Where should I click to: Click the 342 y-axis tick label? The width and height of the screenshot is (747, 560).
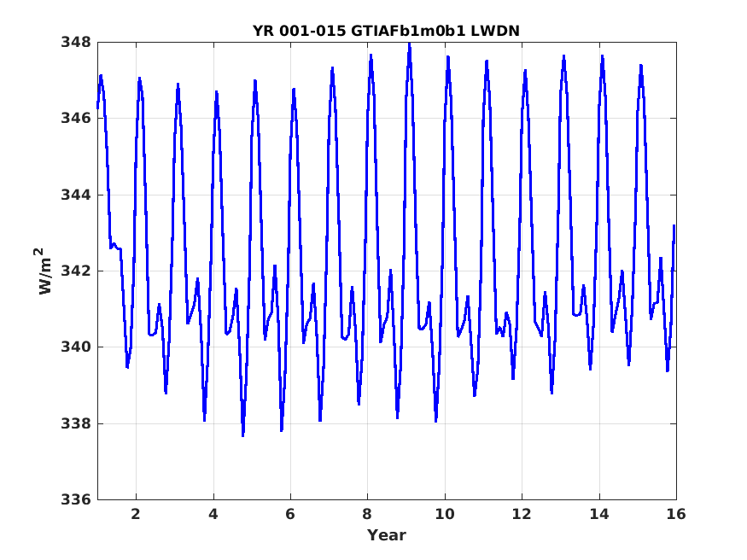point(76,271)
